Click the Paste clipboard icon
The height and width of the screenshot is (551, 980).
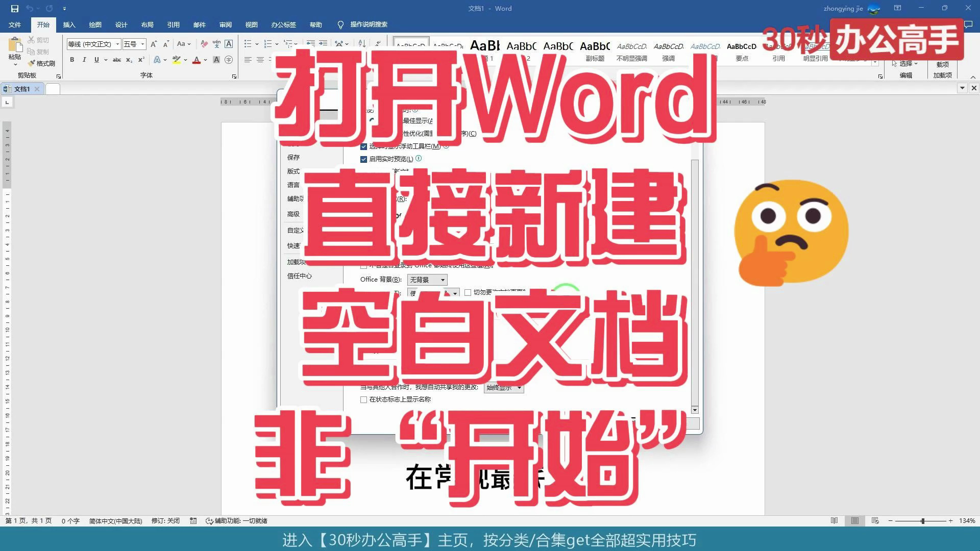15,45
